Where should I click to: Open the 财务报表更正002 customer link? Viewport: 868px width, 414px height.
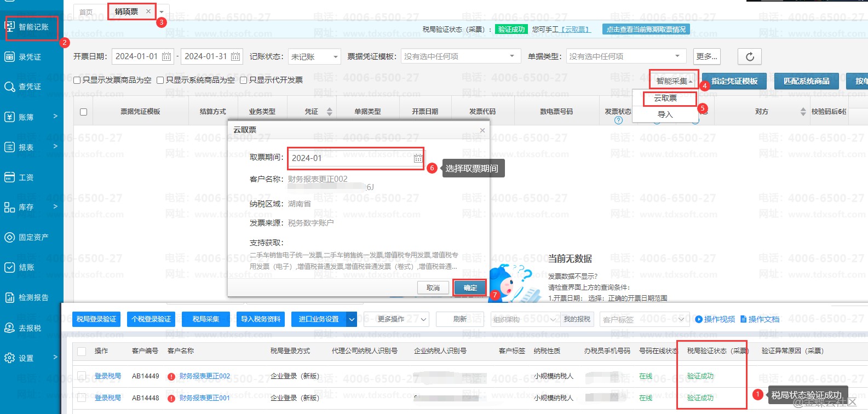(204, 376)
